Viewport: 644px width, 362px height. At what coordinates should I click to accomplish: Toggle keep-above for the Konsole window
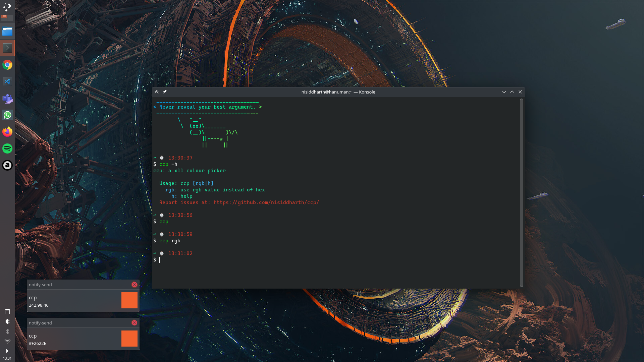click(157, 92)
